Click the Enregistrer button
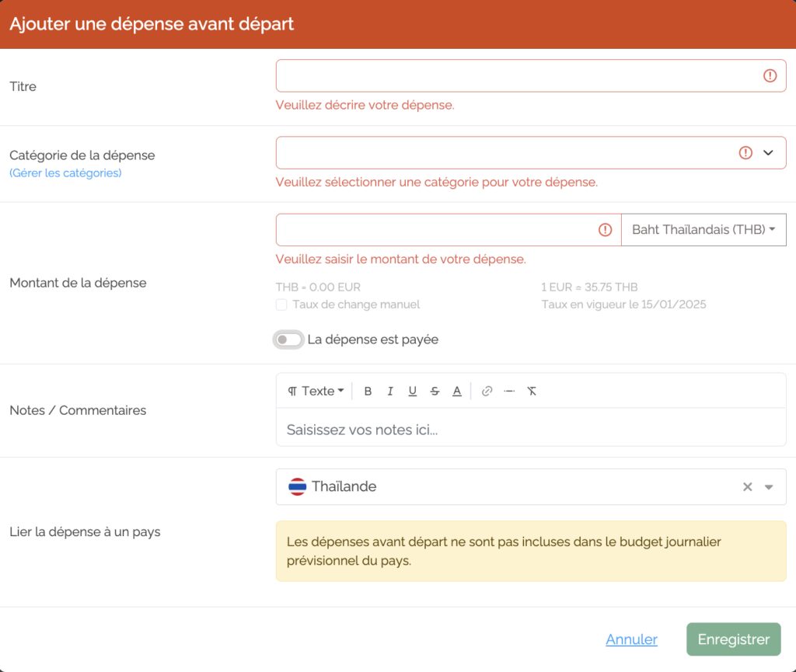 [x=734, y=639]
